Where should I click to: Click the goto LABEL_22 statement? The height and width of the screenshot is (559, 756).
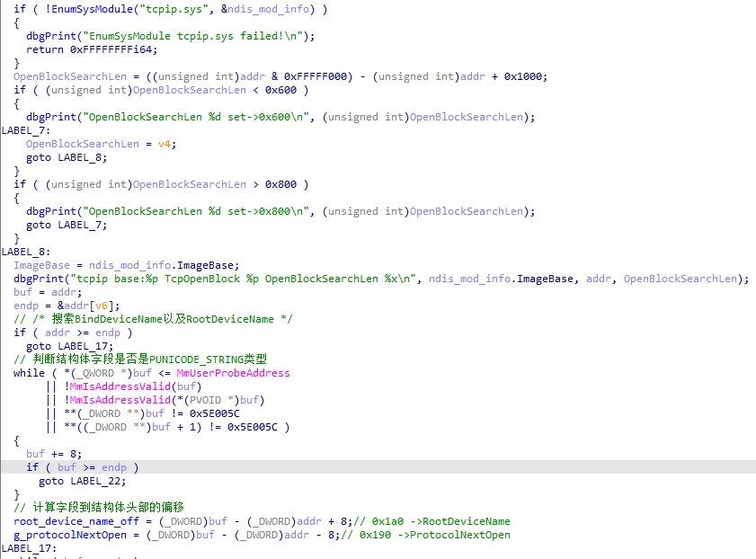click(83, 482)
